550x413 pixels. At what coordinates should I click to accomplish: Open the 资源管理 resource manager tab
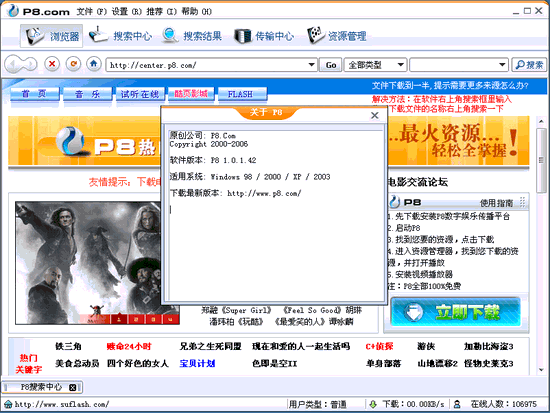pos(336,36)
